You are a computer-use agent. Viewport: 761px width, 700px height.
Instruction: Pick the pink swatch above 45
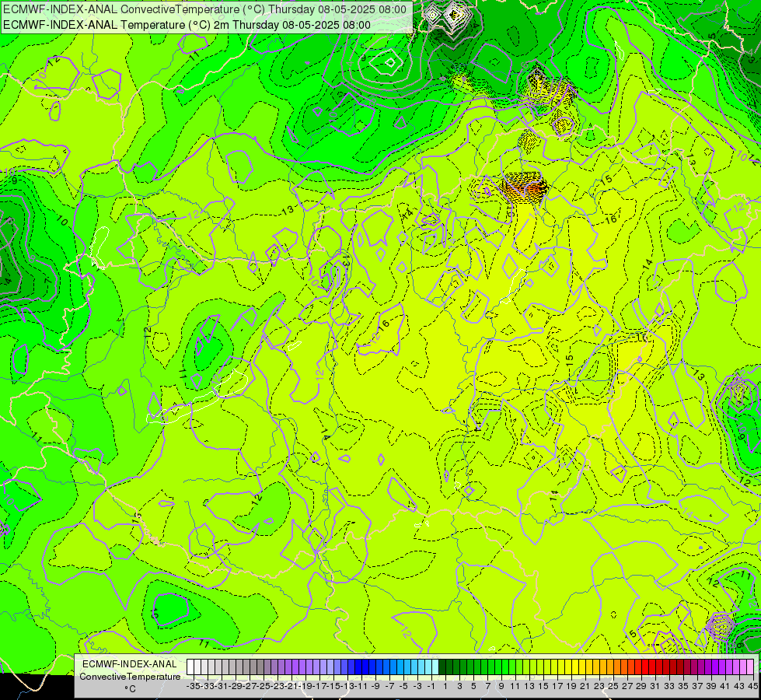tap(750, 667)
